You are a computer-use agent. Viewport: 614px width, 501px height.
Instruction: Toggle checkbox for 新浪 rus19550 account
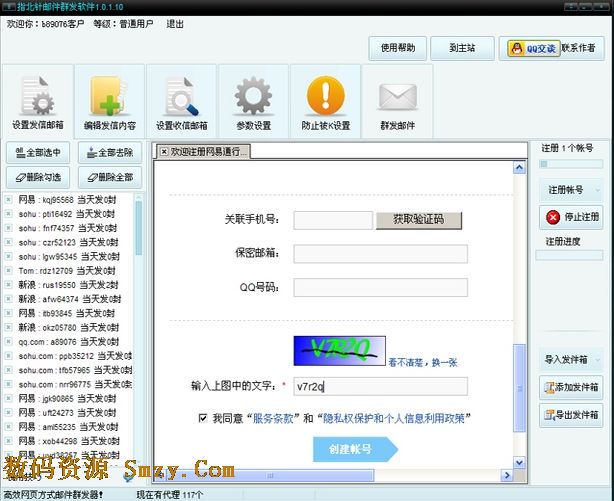point(8,285)
